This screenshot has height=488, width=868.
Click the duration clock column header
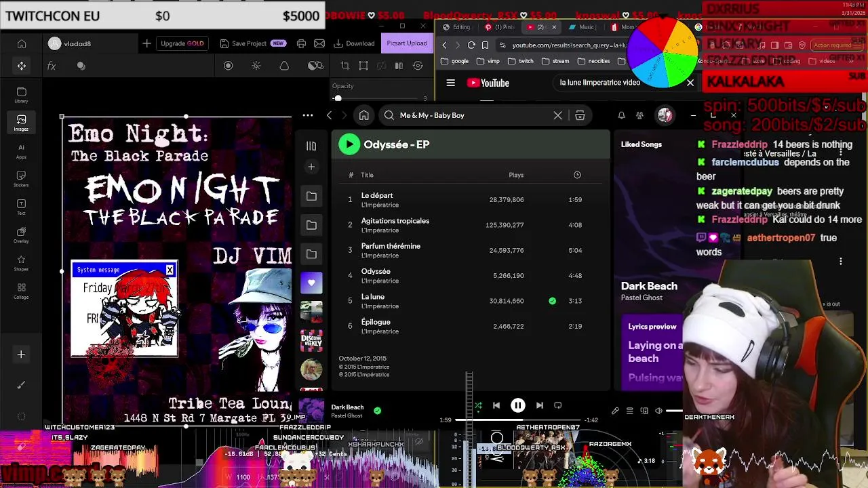pos(577,175)
